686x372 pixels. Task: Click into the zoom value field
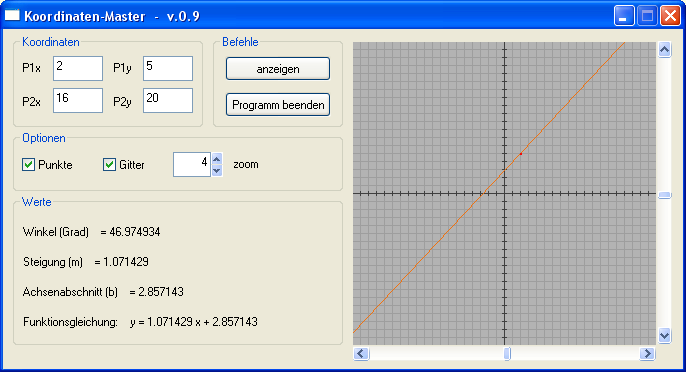pyautogui.click(x=192, y=165)
